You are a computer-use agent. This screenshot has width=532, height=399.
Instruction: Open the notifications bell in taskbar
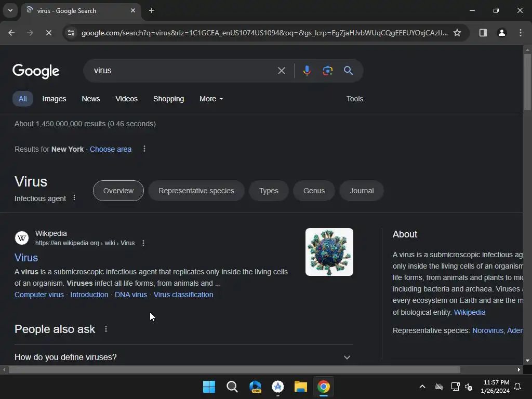tap(518, 387)
